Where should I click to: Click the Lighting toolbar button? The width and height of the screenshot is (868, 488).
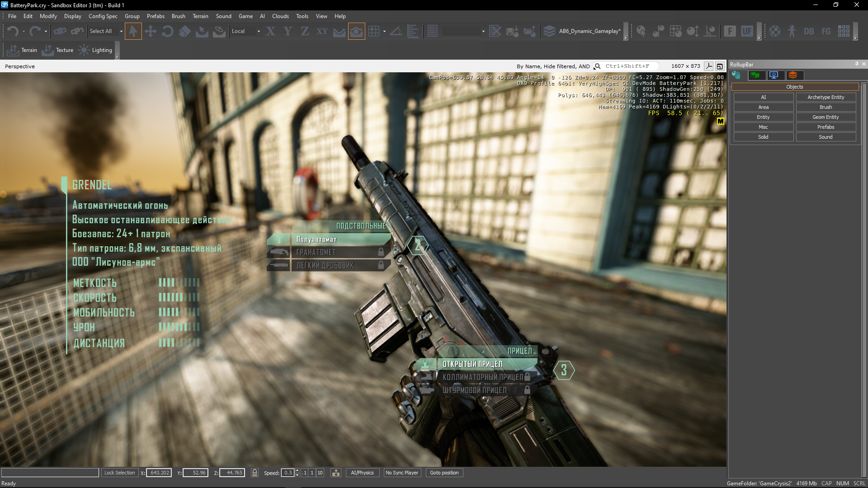point(95,50)
